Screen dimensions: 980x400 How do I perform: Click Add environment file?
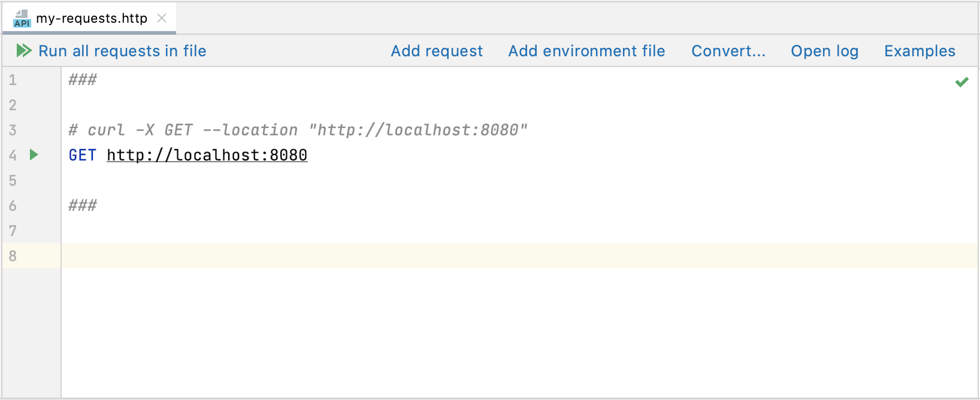point(586,51)
